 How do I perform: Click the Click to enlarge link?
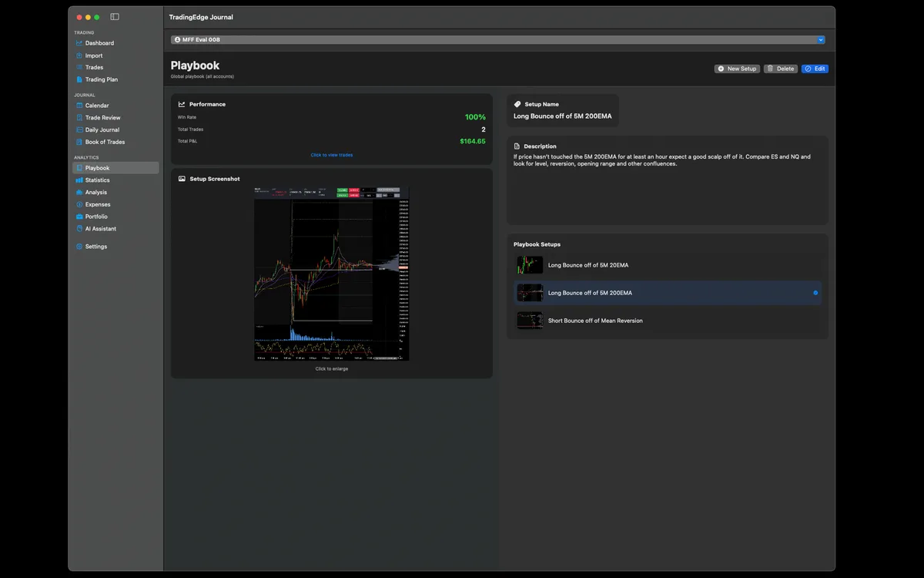coord(331,368)
